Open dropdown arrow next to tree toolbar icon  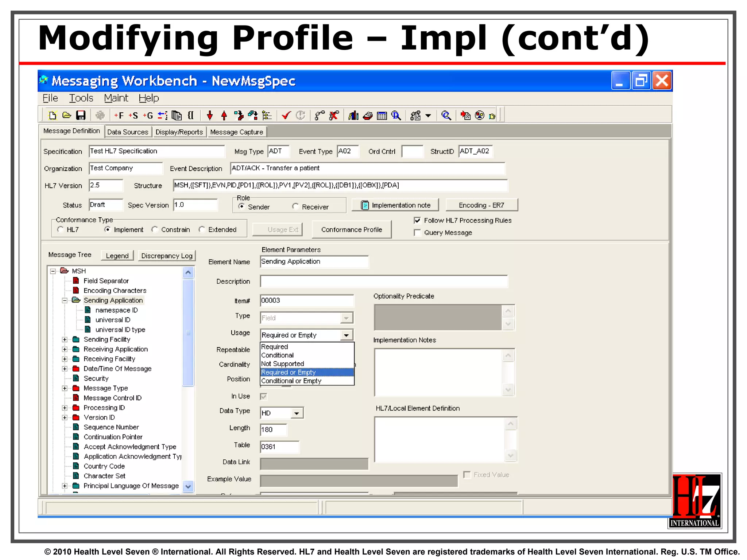click(x=428, y=116)
